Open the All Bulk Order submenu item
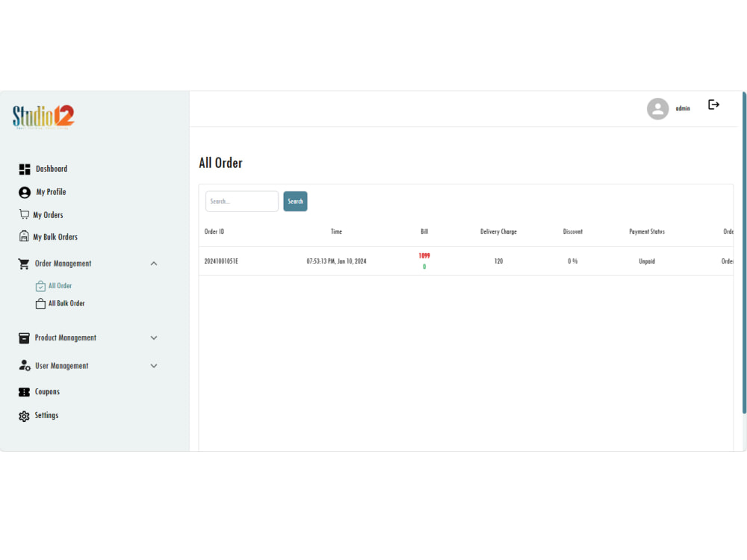Image resolution: width=747 pixels, height=560 pixels. (x=66, y=303)
